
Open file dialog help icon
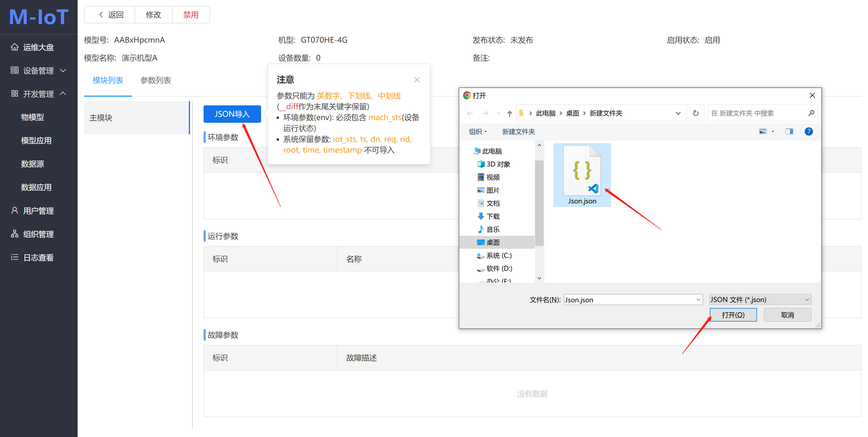pos(809,131)
